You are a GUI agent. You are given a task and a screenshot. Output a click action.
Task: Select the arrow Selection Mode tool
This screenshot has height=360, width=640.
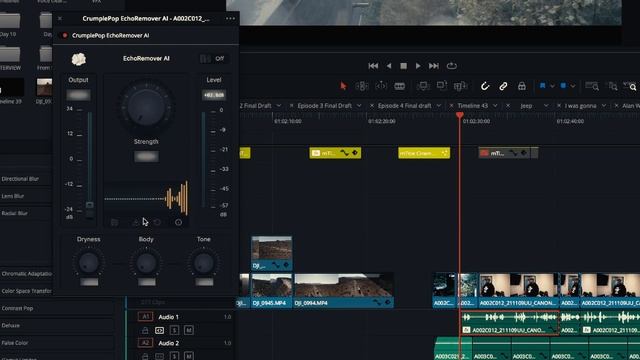pos(343,86)
